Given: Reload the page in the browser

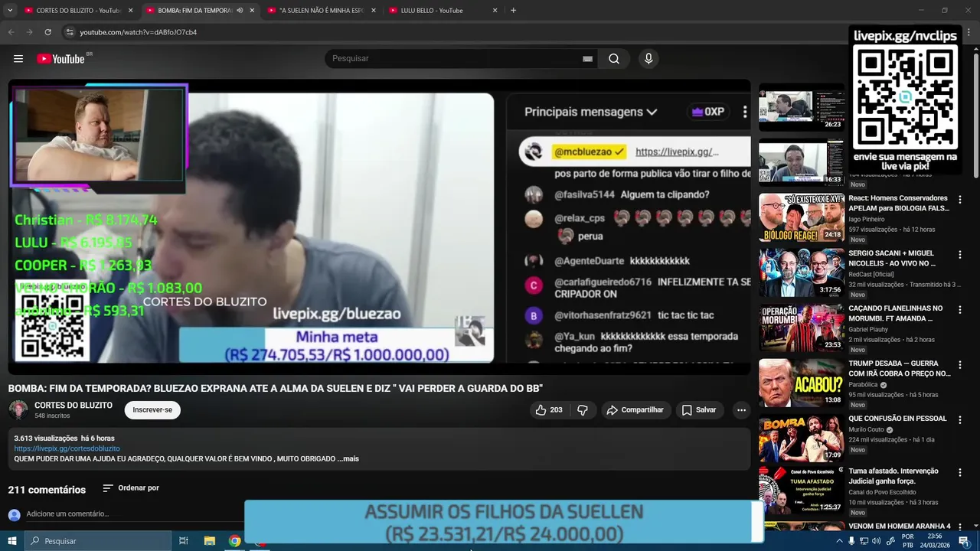Looking at the screenshot, I should pos(47,32).
